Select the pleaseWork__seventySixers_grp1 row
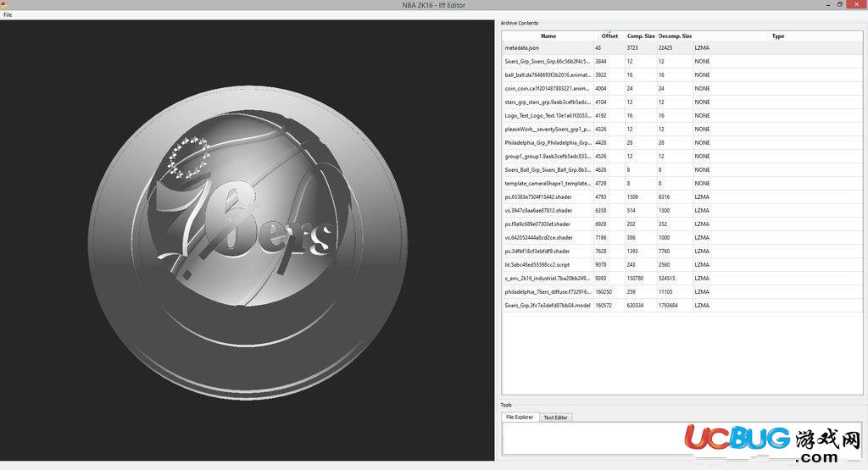 pyautogui.click(x=682, y=130)
